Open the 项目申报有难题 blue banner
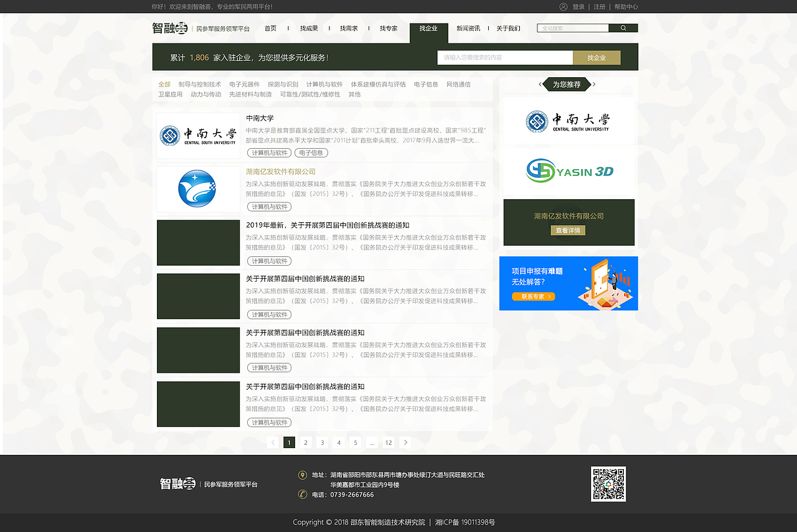Viewport: 797px width, 532px height. (568, 283)
